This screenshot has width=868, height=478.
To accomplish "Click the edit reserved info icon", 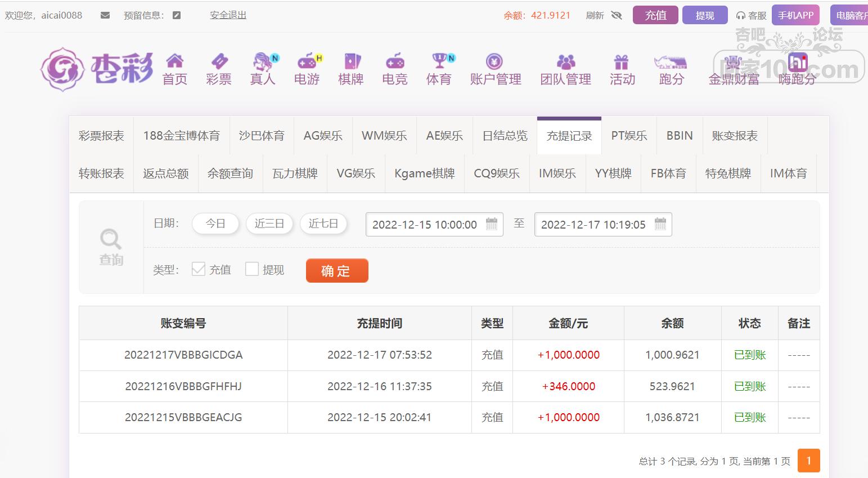I will click(x=177, y=15).
